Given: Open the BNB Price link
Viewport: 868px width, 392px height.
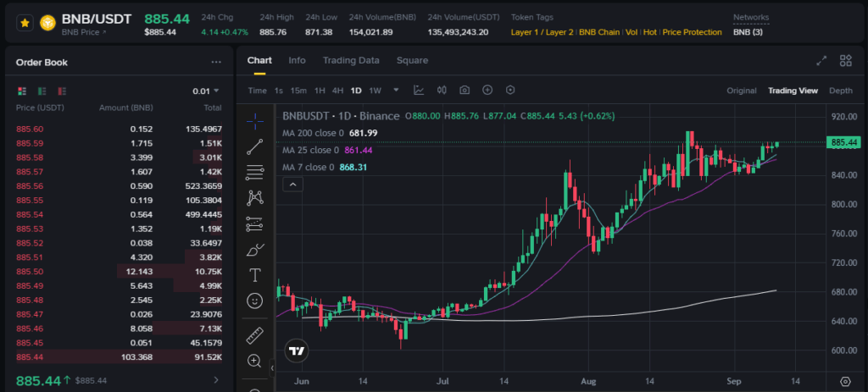Looking at the screenshot, I should coord(84,32).
